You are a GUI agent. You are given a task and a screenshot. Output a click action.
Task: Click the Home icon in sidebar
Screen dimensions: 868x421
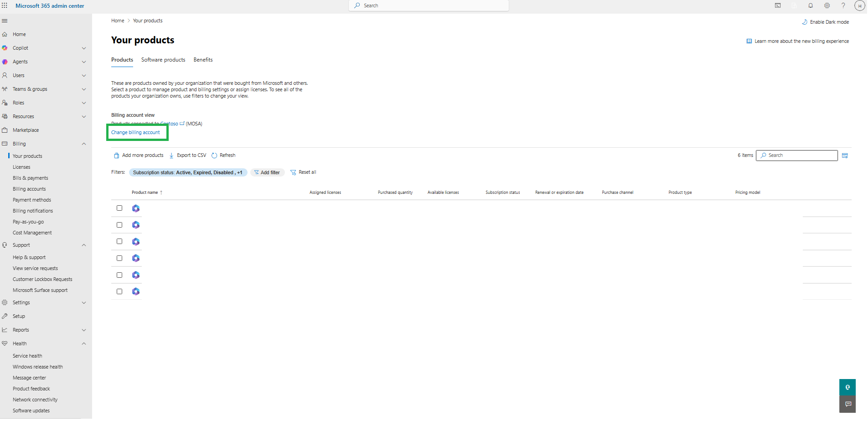tap(5, 35)
